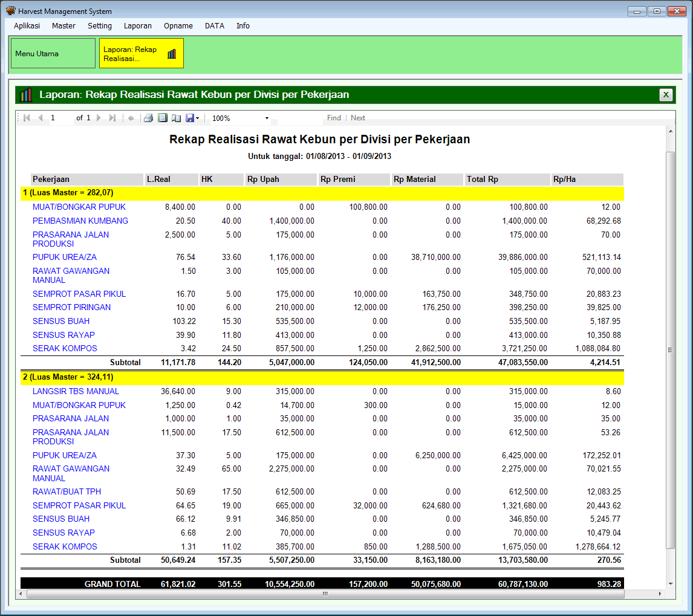The height and width of the screenshot is (616, 693).
Task: Go to next report page arrow
Action: [99, 118]
